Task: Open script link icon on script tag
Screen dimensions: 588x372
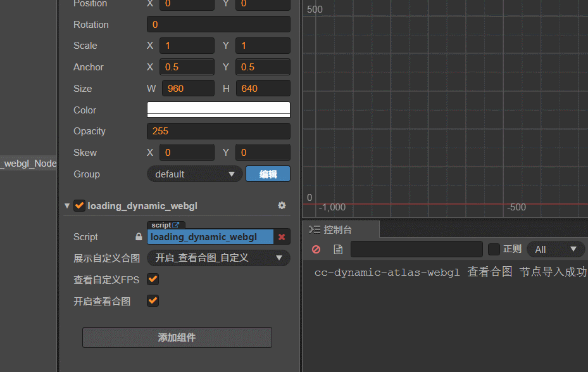Action: (176, 225)
